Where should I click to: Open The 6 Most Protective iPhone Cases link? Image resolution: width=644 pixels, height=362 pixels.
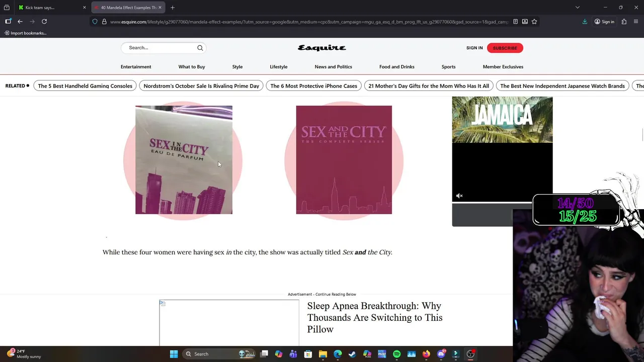(x=314, y=86)
